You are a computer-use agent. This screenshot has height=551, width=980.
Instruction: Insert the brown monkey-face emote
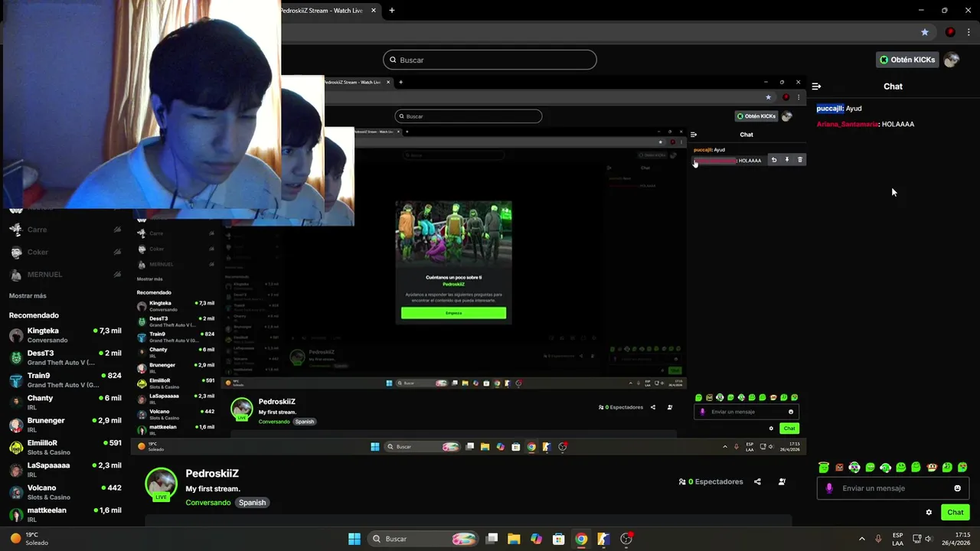(x=932, y=467)
